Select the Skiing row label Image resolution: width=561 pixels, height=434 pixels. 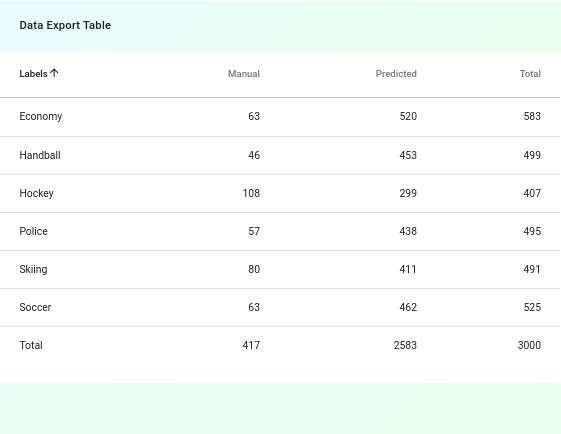pyautogui.click(x=33, y=269)
